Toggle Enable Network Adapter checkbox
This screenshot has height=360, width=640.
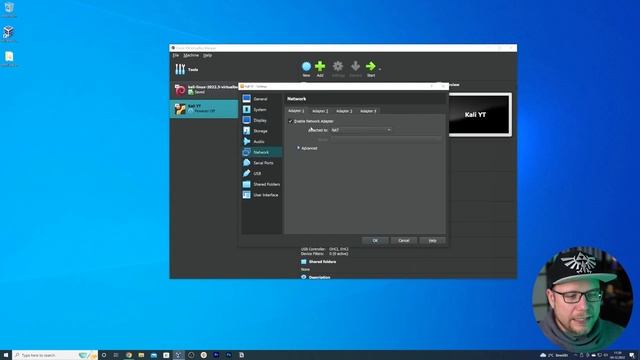291,121
